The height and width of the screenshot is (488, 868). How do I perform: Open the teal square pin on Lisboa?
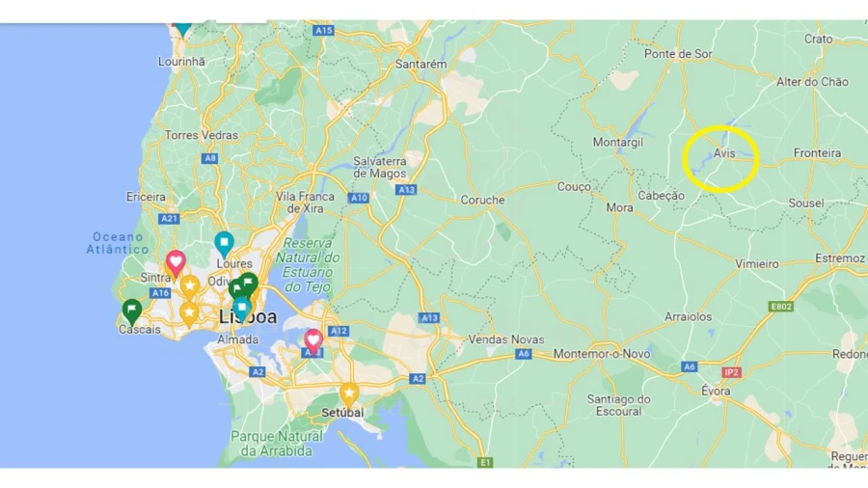click(x=241, y=310)
